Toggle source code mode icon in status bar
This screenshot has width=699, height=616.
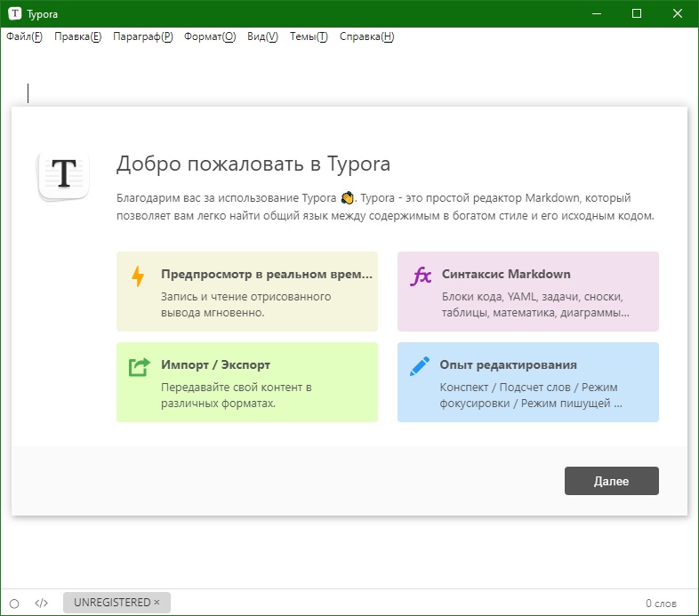(x=41, y=603)
